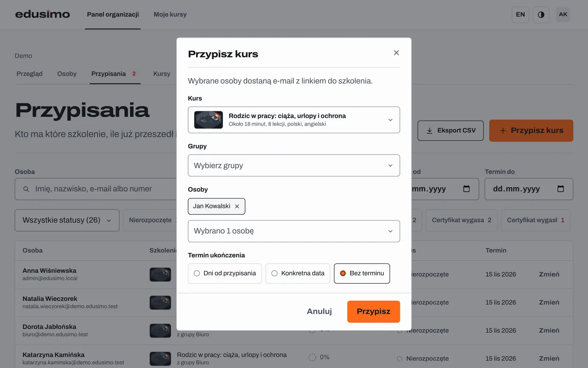Viewport: 588px width, 368px height.
Task: Go to the Osoby tab
Action: [67, 74]
